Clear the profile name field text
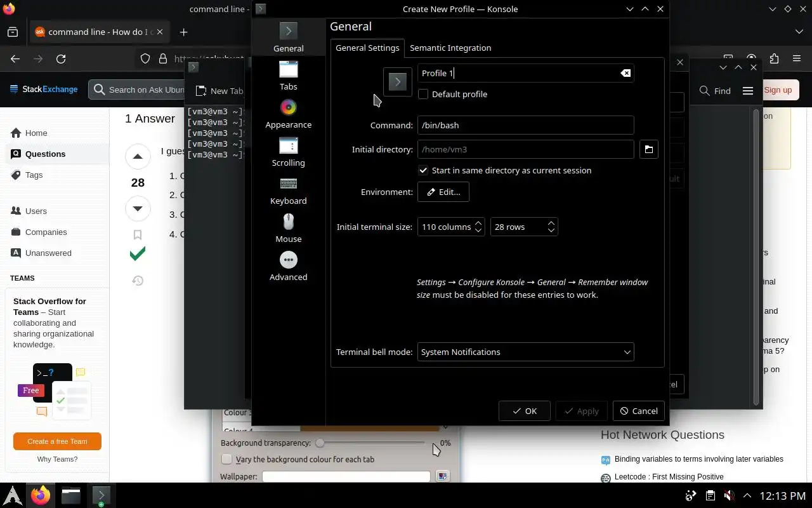 pyautogui.click(x=625, y=73)
